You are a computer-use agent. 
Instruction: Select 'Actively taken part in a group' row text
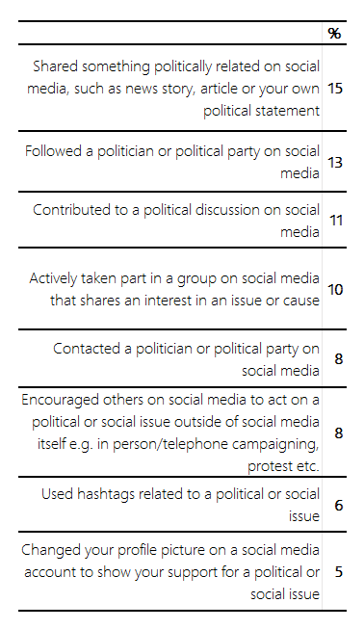pyautogui.click(x=174, y=289)
